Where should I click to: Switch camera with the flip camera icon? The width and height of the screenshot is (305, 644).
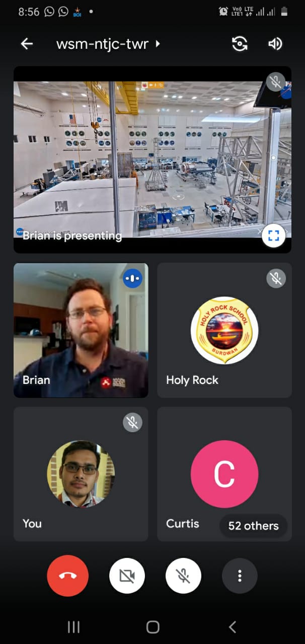[240, 44]
